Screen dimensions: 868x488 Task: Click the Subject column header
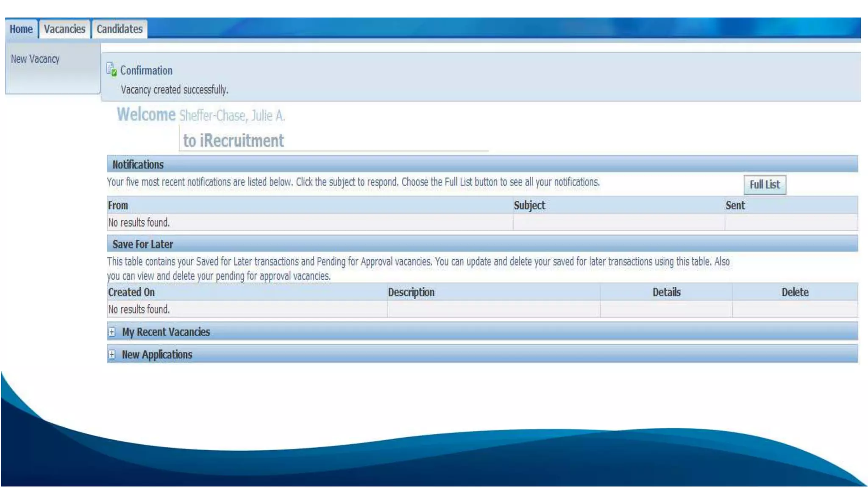pos(529,205)
